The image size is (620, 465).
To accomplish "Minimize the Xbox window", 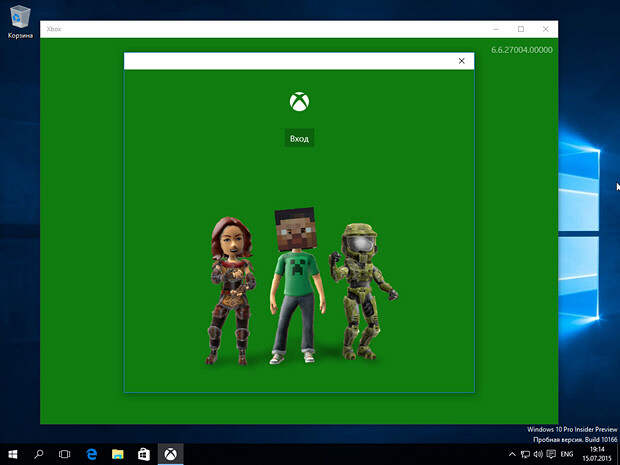I will [496, 29].
